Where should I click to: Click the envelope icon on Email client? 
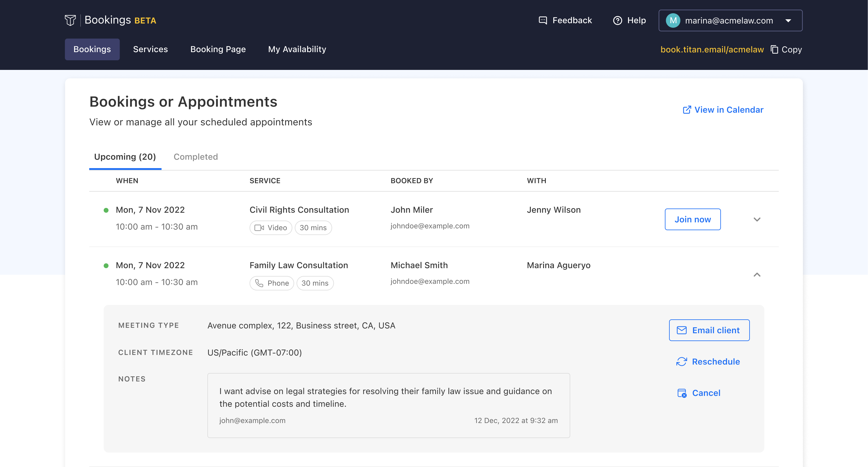pos(682,330)
